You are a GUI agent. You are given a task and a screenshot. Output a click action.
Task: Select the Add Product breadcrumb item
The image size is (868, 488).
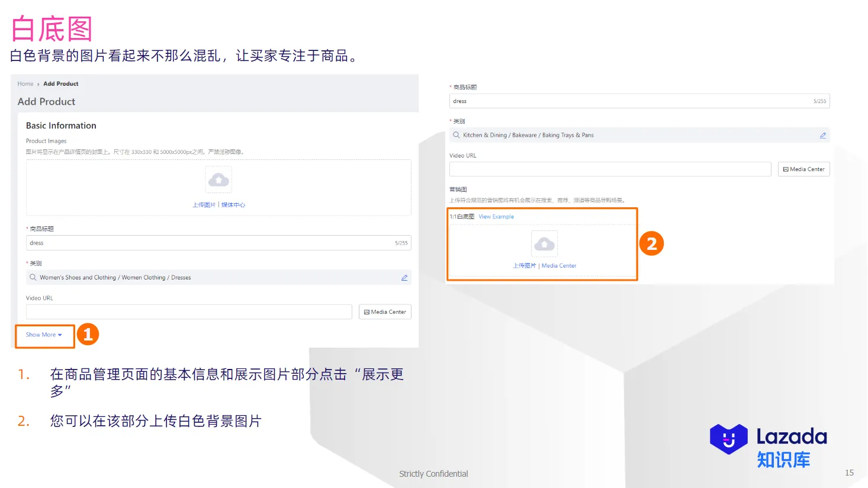tap(61, 84)
